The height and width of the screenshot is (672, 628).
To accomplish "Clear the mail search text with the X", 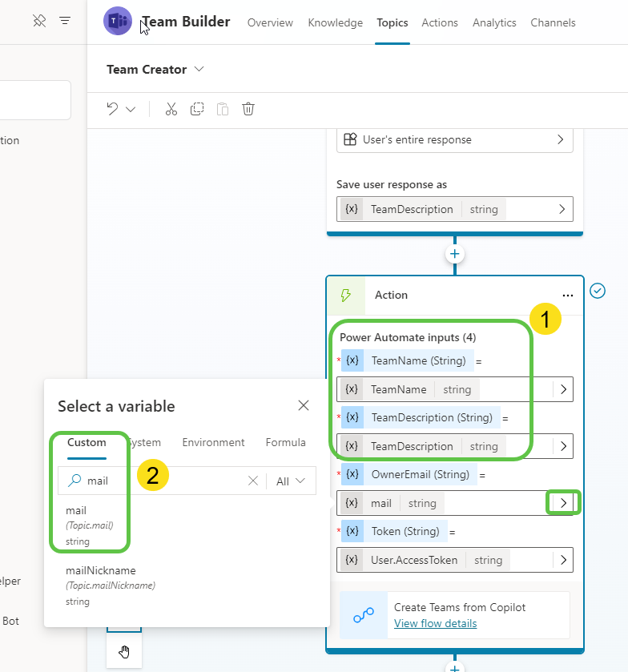I will (253, 481).
